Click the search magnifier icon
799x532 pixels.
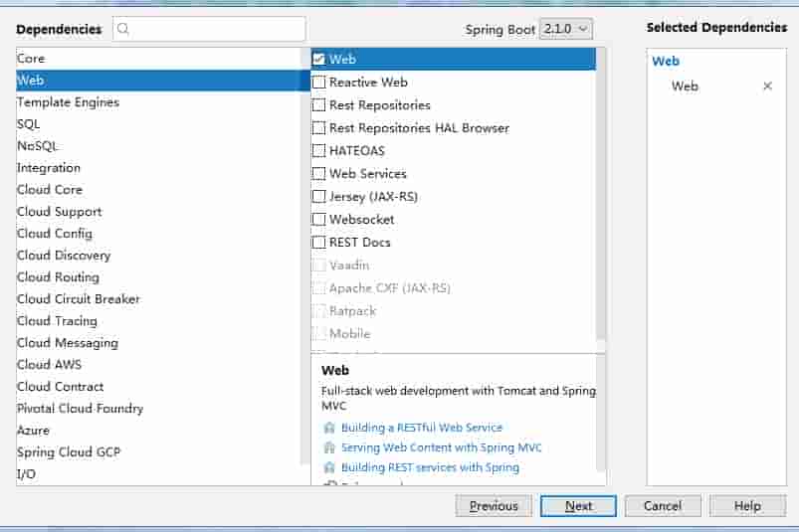pyautogui.click(x=123, y=29)
